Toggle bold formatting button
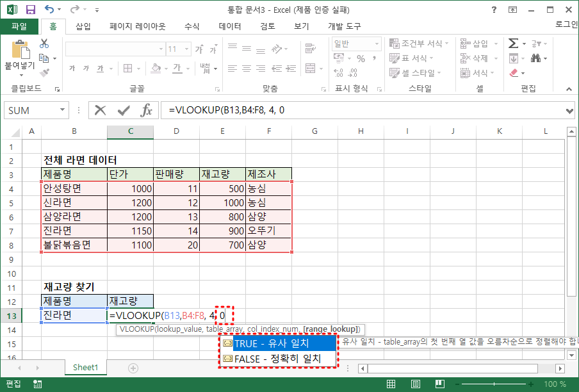 [x=72, y=69]
